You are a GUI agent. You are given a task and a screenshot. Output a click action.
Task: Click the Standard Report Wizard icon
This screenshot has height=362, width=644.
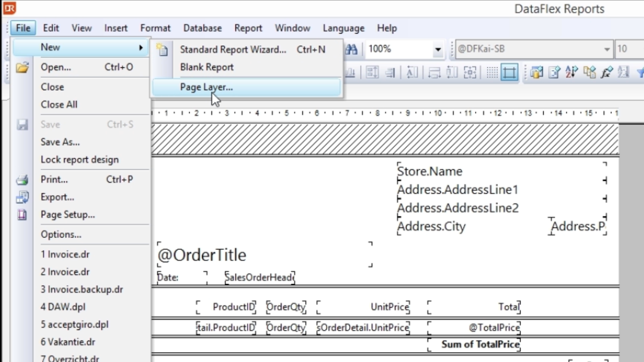(x=162, y=50)
